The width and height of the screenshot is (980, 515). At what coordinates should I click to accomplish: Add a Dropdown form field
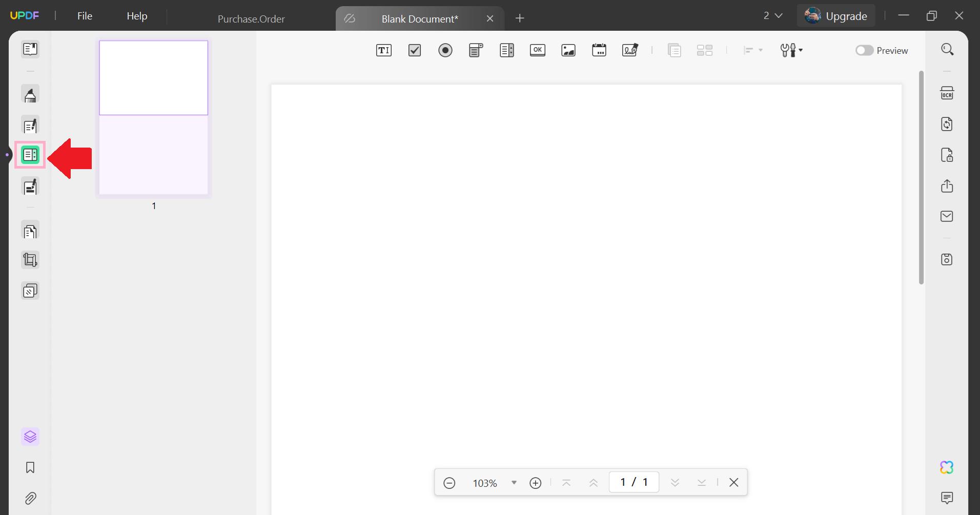pos(476,50)
